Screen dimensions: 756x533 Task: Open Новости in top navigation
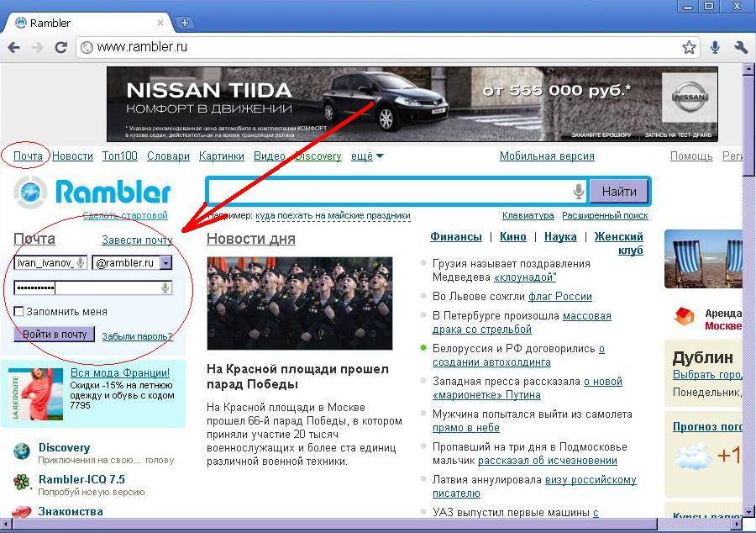click(72, 156)
